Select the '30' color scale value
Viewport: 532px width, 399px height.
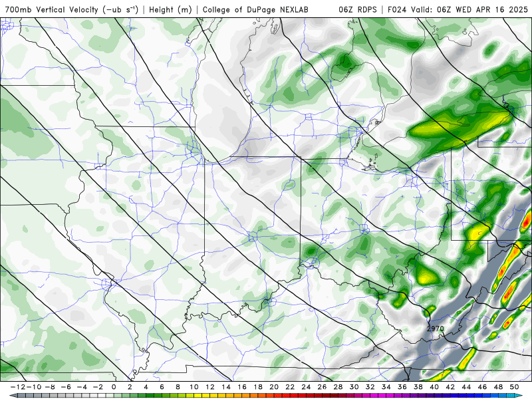354,387
